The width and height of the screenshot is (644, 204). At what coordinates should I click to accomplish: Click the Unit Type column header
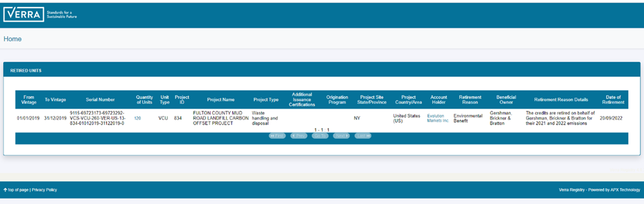tap(165, 100)
